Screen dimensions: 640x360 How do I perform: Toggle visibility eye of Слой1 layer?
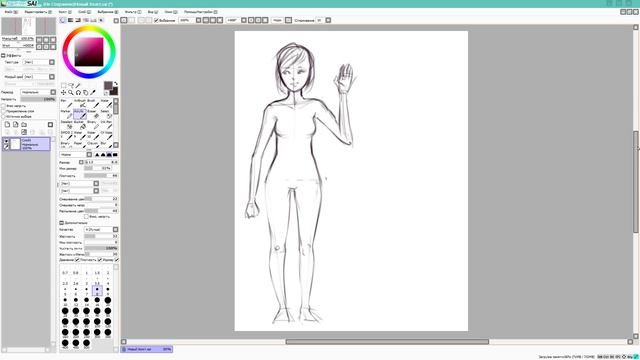6,141
